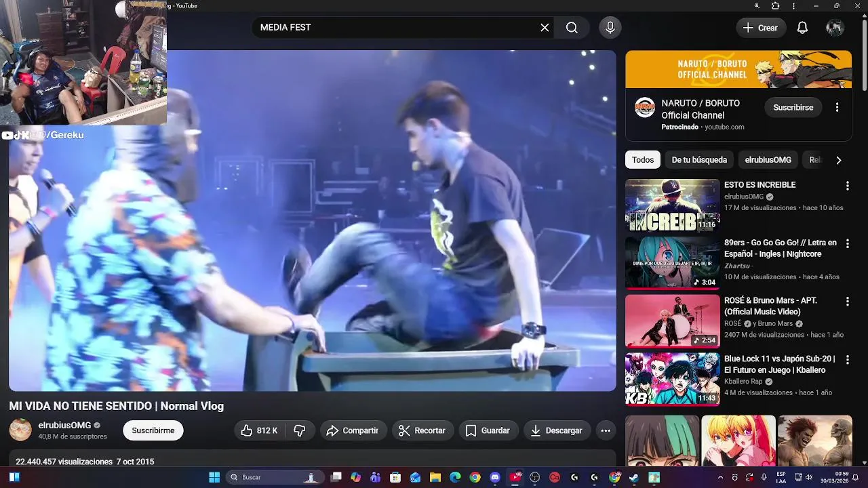Show hidden system tray icons
The width and height of the screenshot is (868, 488).
tap(720, 477)
